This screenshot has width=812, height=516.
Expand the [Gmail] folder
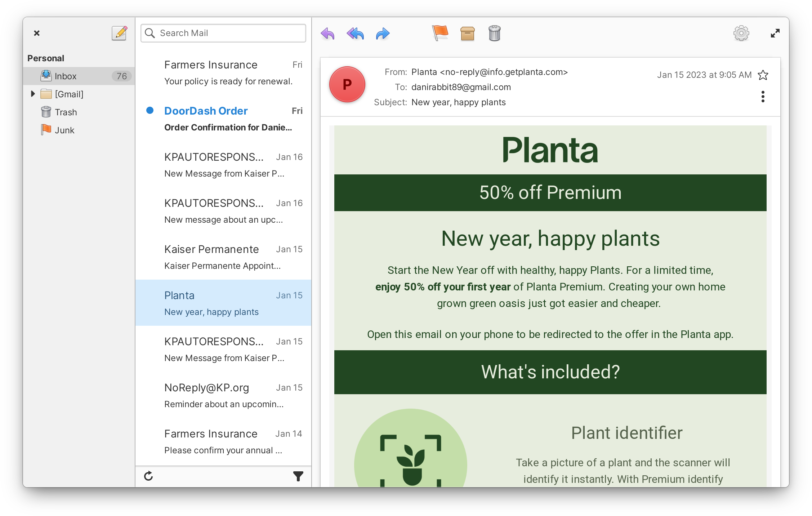pos(33,94)
